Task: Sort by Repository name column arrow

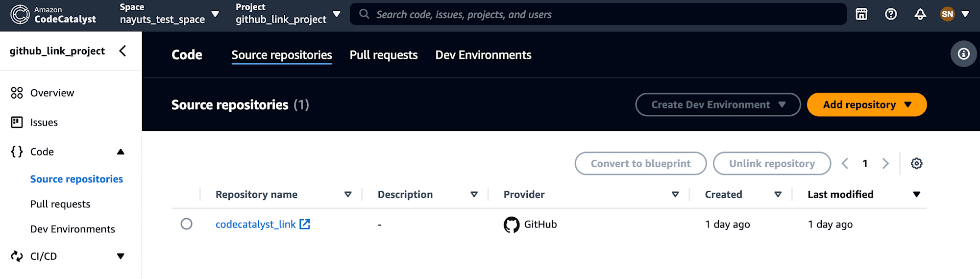Action: 348,195
